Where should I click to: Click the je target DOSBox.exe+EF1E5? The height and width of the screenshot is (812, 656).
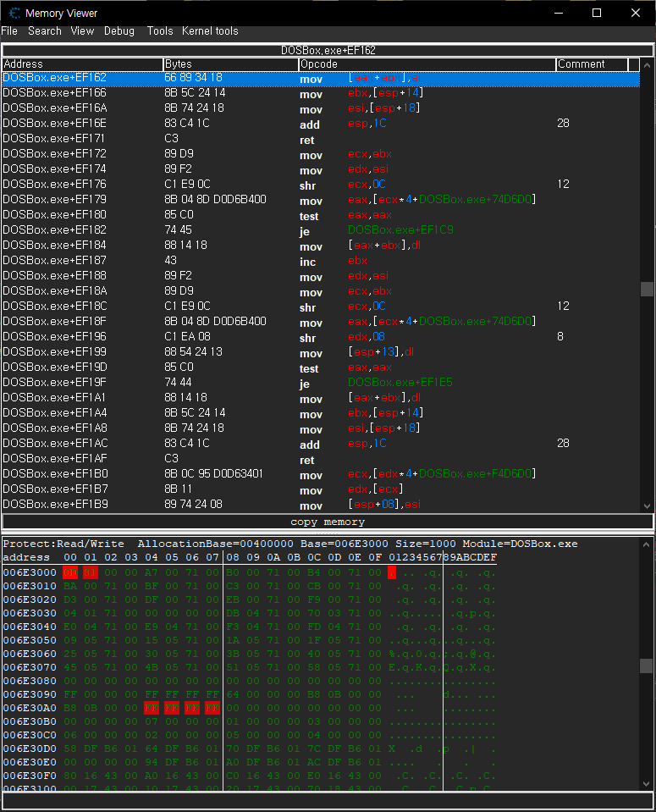pyautogui.click(x=400, y=382)
